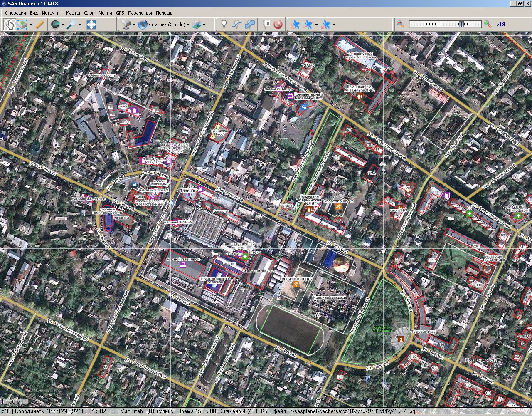The height and width of the screenshot is (416, 532).
Task: Click the rectangular selection tool icon
Action: 22,25
